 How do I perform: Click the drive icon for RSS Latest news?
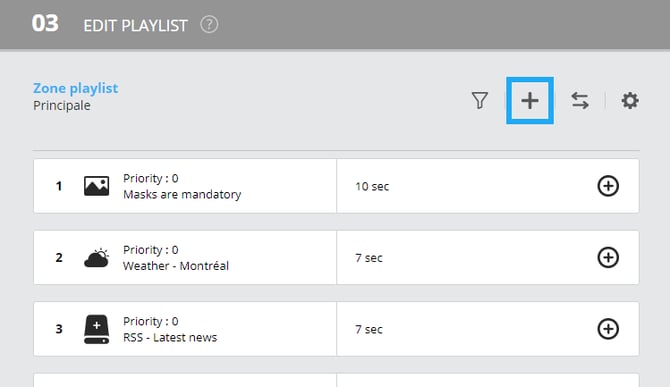point(97,329)
